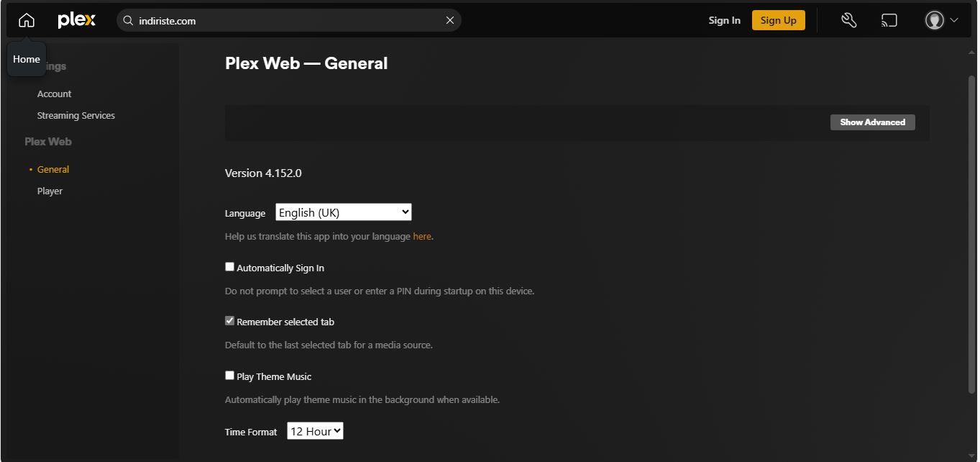Click the user avatar icon
Image resolution: width=980 pixels, height=462 pixels.
tap(934, 20)
